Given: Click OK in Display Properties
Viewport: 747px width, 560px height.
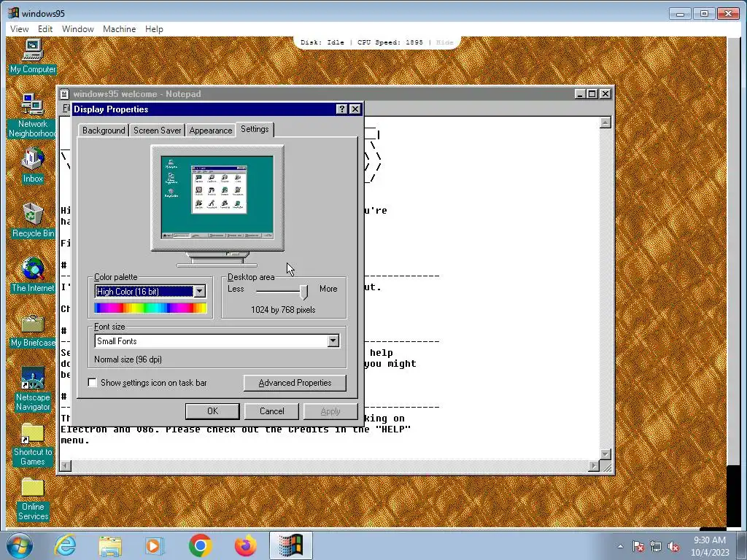Looking at the screenshot, I should pos(212,411).
